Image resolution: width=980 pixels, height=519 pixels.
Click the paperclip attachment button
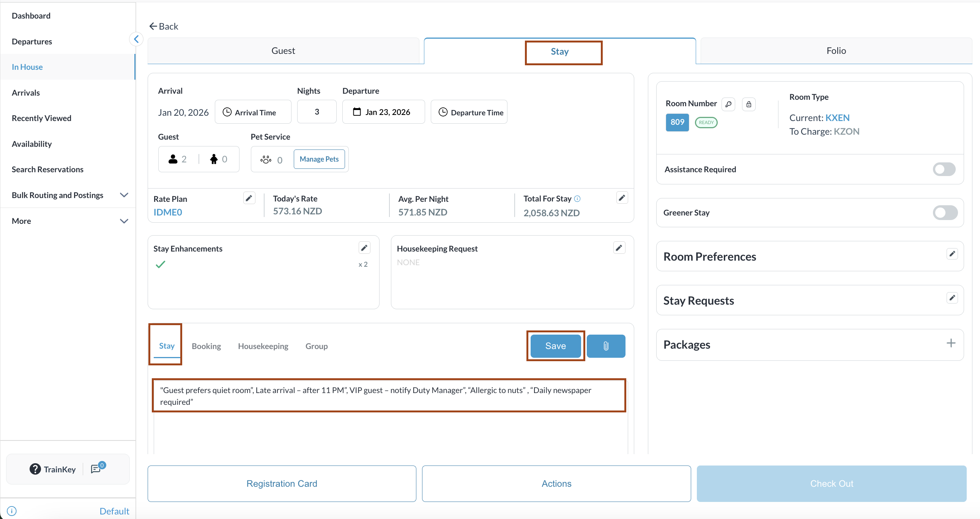(606, 346)
